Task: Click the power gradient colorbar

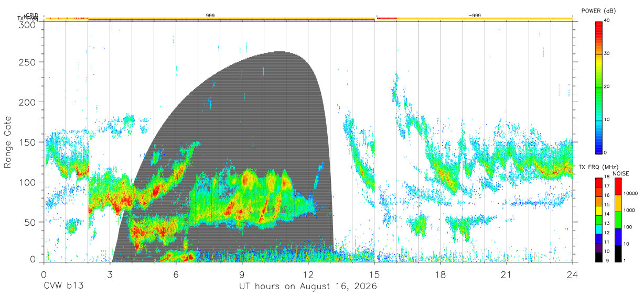Action: [x=599, y=87]
